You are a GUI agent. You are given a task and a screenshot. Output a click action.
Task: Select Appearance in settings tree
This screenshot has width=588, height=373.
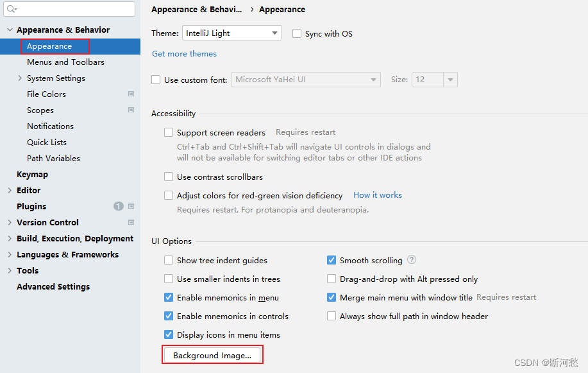point(70,46)
